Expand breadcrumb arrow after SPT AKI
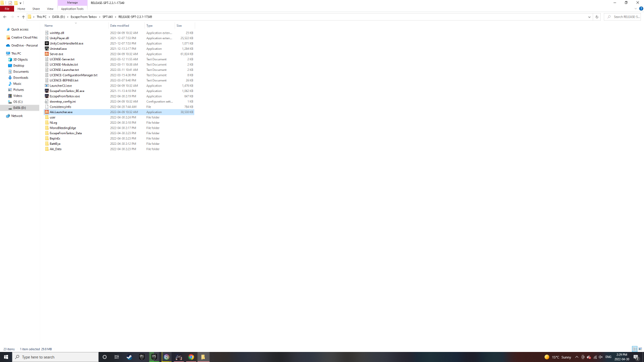The width and height of the screenshot is (644, 362). point(115,17)
